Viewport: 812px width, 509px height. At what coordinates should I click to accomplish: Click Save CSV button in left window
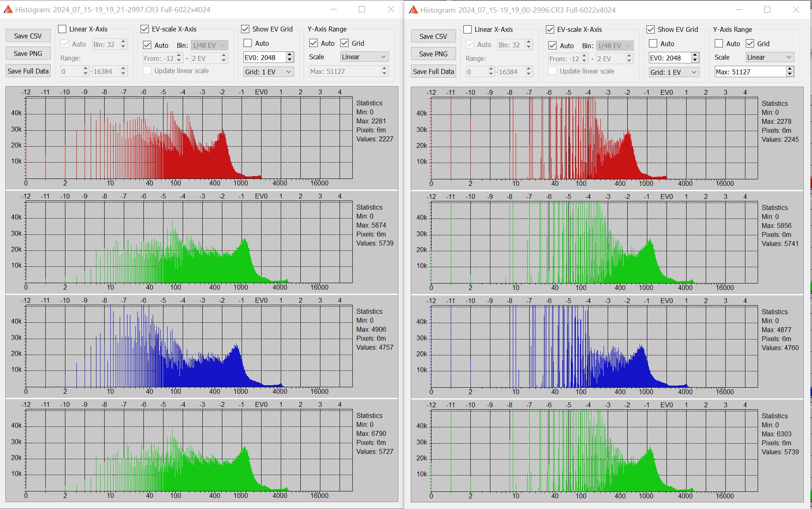(x=28, y=36)
